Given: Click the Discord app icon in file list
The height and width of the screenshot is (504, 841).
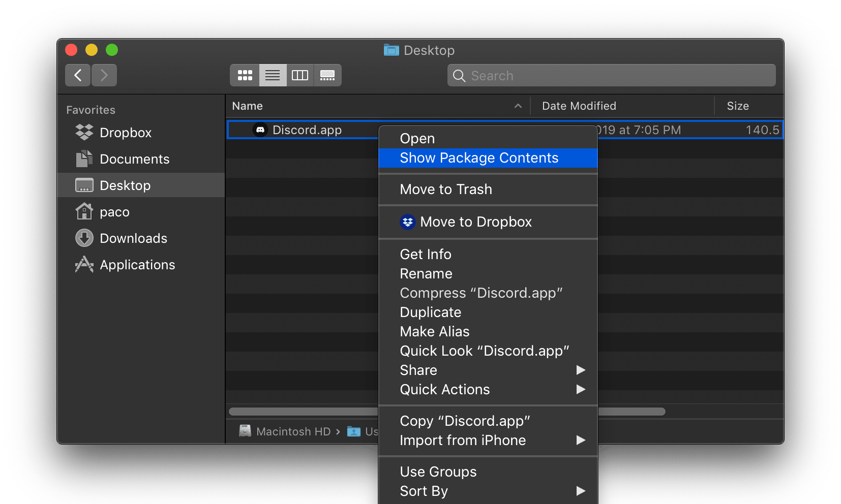Looking at the screenshot, I should pyautogui.click(x=260, y=130).
